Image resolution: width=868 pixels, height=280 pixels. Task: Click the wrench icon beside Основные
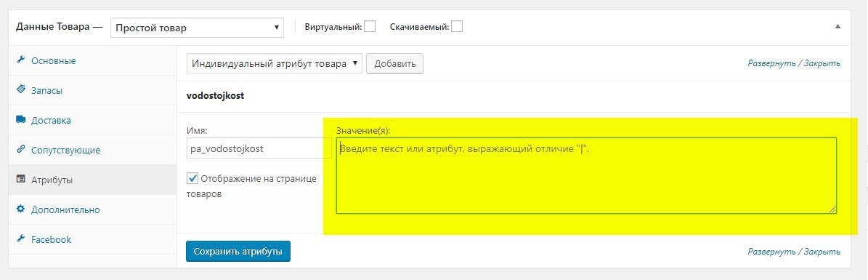(21, 60)
